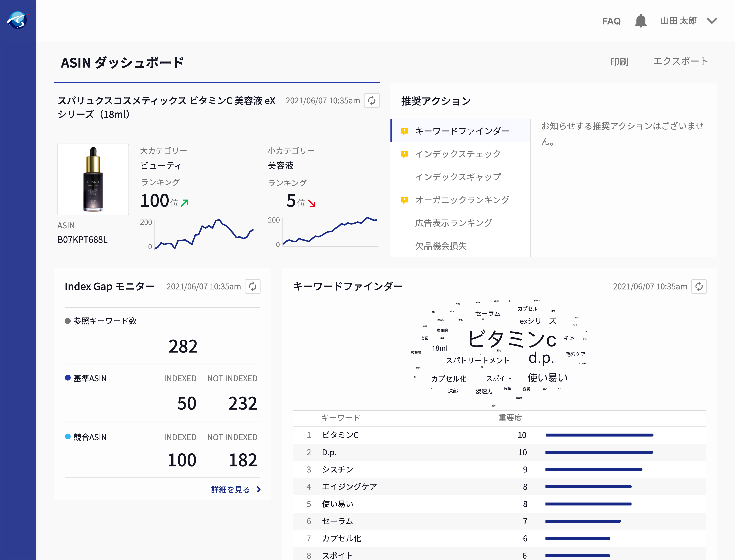Click exシリーズ in the word cloud
The image size is (735, 560).
pos(538,321)
